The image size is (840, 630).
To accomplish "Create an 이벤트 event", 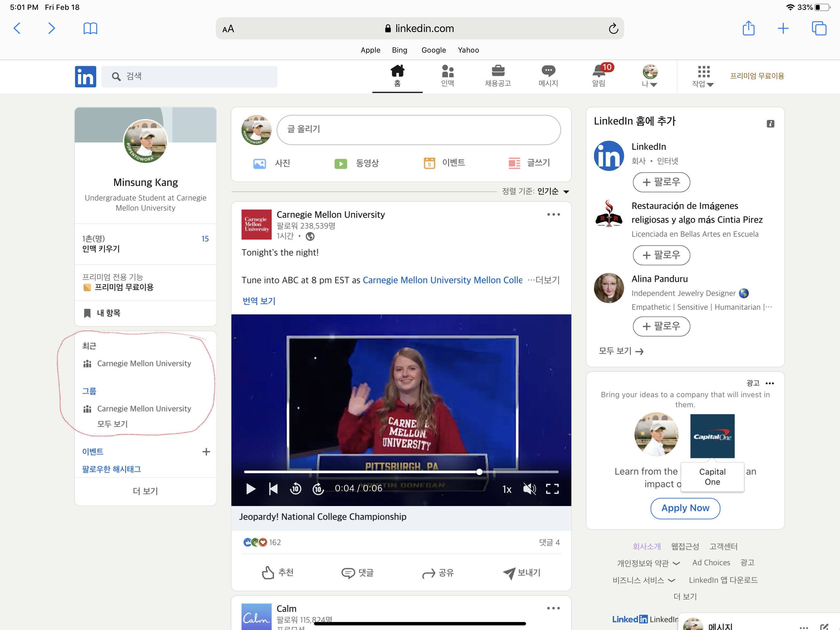I will pos(444,163).
